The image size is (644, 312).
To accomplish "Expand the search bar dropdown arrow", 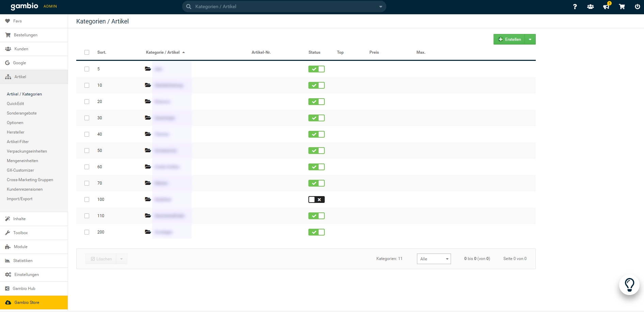I will 381,6.
